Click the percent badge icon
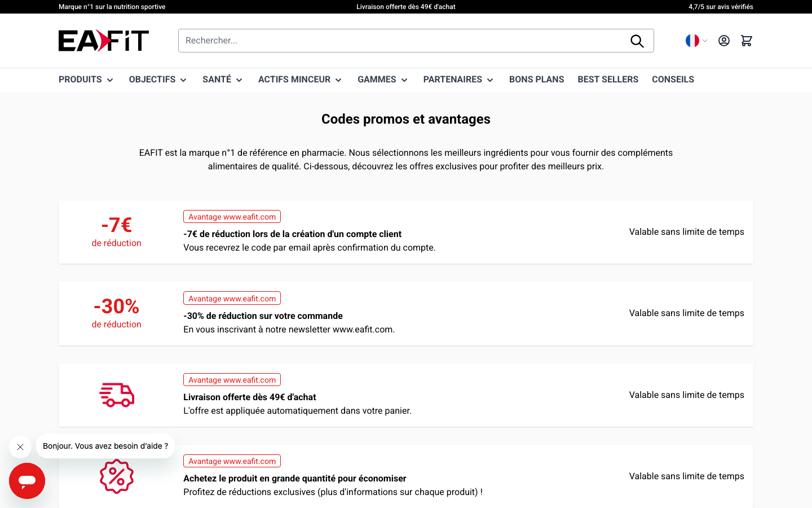This screenshot has height=508, width=812. pyautogui.click(x=117, y=476)
